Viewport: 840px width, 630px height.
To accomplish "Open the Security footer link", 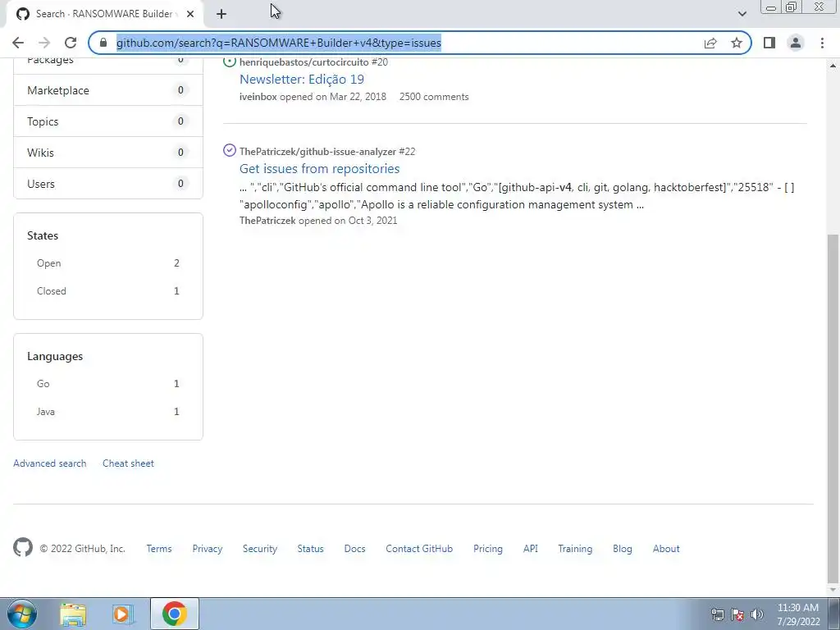I will (260, 549).
